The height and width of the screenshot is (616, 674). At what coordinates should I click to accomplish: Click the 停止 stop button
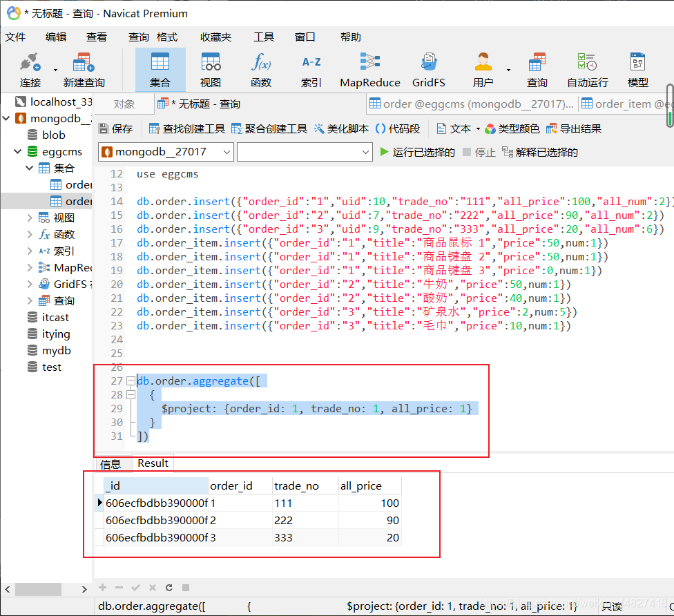479,152
